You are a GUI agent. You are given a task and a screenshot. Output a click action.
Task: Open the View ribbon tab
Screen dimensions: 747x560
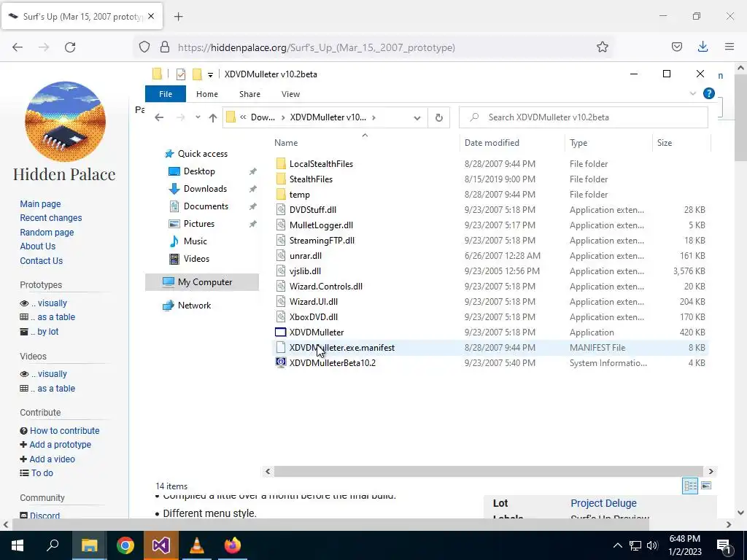click(290, 94)
